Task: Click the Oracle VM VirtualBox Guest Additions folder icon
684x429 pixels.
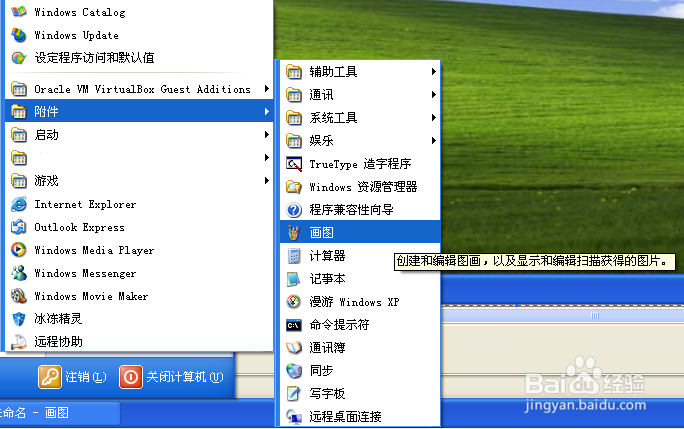Action: tap(19, 89)
